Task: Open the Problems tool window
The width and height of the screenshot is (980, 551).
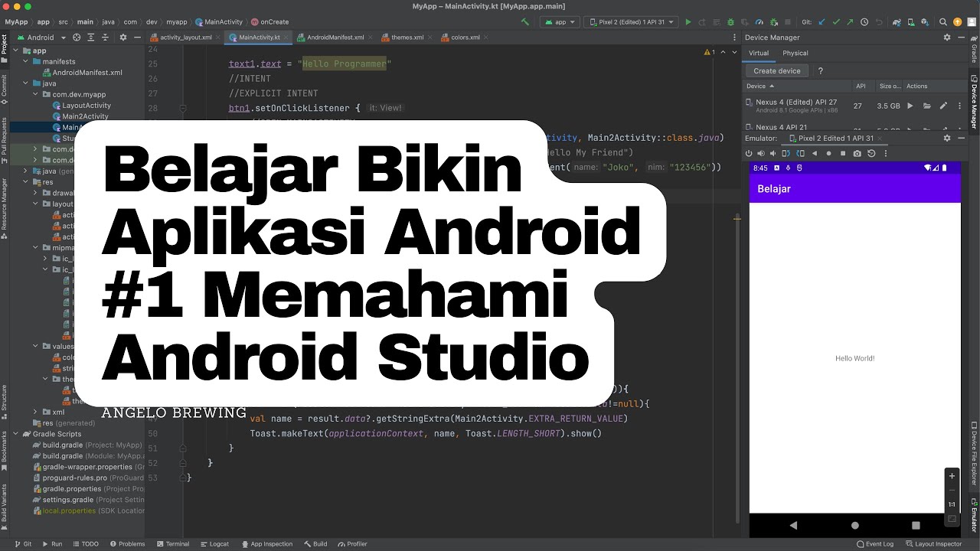Action: click(127, 544)
